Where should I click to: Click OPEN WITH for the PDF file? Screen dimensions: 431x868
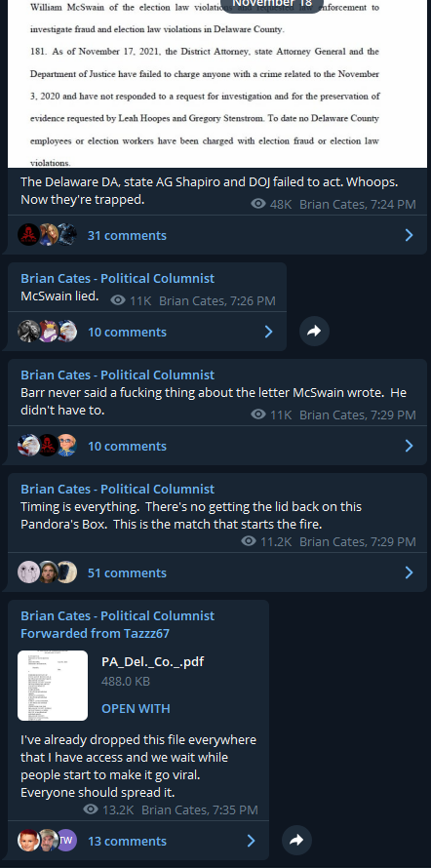136,709
